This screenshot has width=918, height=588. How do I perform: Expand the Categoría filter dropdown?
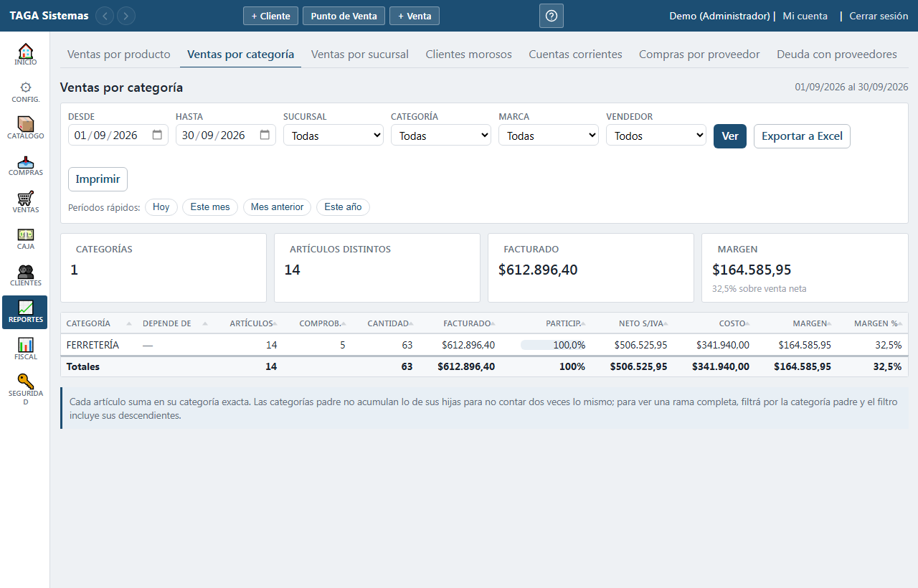[441, 136]
